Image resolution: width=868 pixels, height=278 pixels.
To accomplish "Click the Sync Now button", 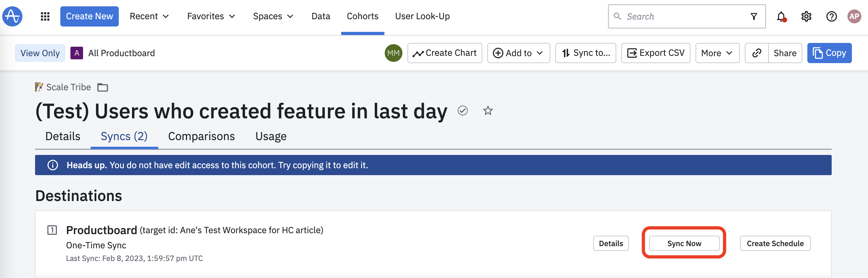I will point(684,243).
